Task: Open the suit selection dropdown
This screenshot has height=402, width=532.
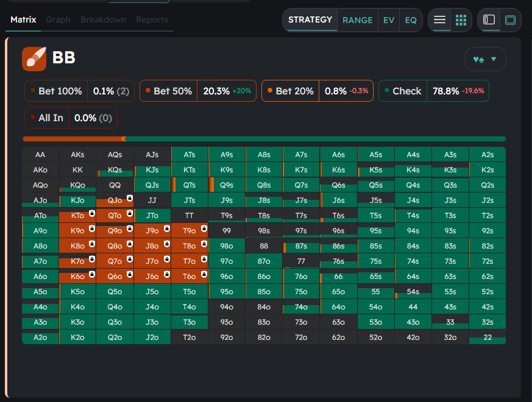Action: [x=493, y=58]
